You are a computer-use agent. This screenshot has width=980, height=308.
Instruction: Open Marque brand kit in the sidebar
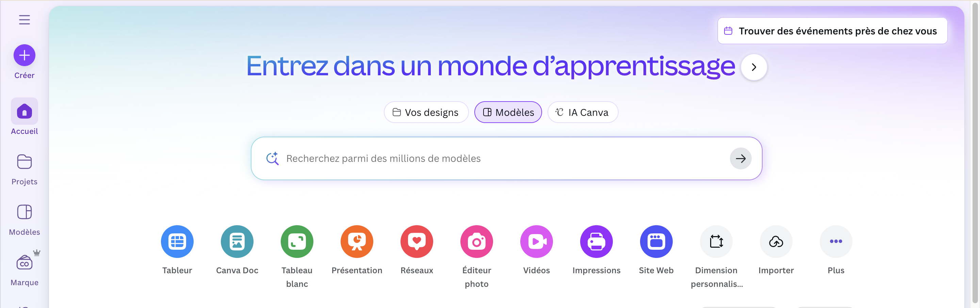[x=24, y=268]
